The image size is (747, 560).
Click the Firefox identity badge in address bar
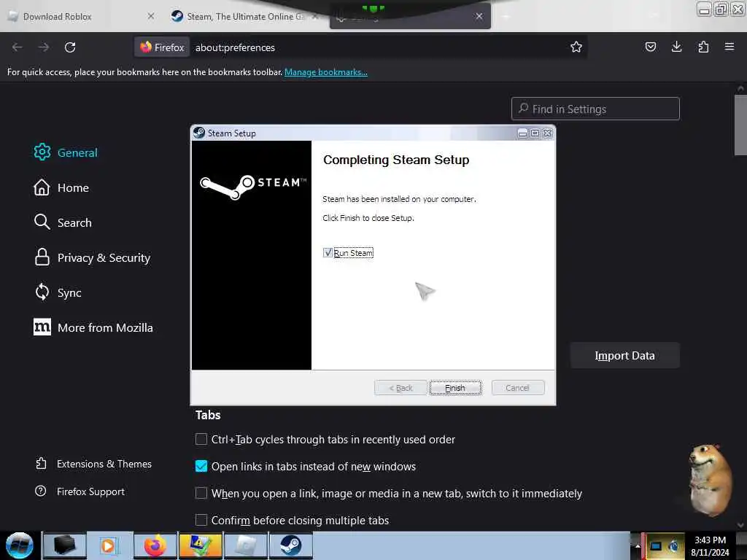162,47
